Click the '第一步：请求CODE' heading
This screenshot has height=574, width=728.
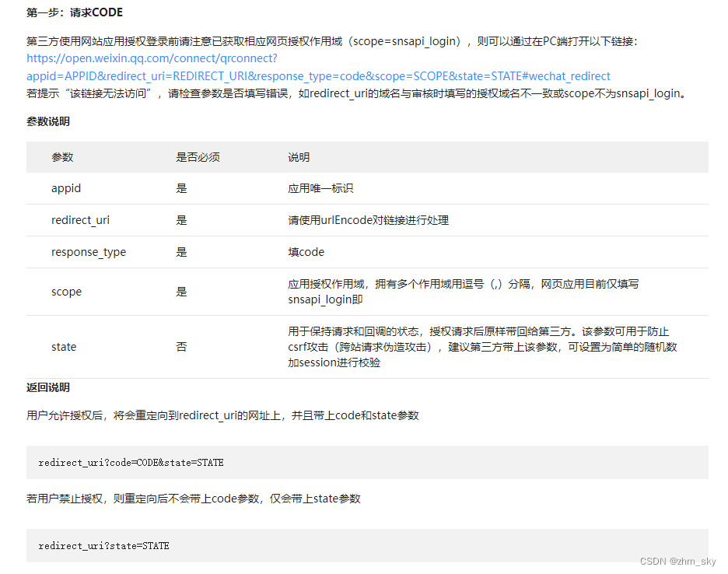[75, 12]
